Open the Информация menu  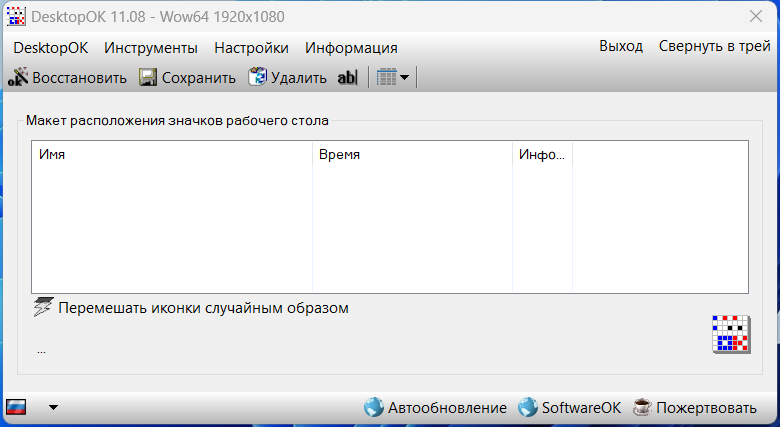351,48
